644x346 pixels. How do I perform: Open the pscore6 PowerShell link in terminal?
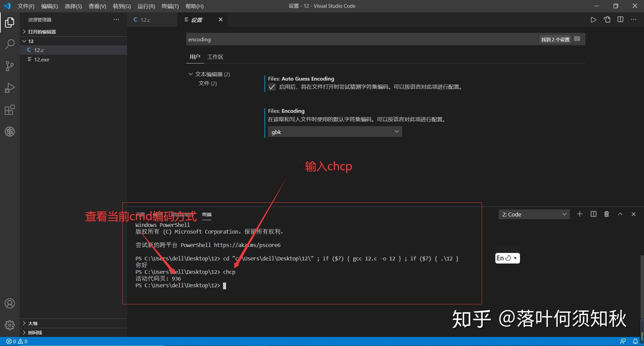(x=248, y=245)
